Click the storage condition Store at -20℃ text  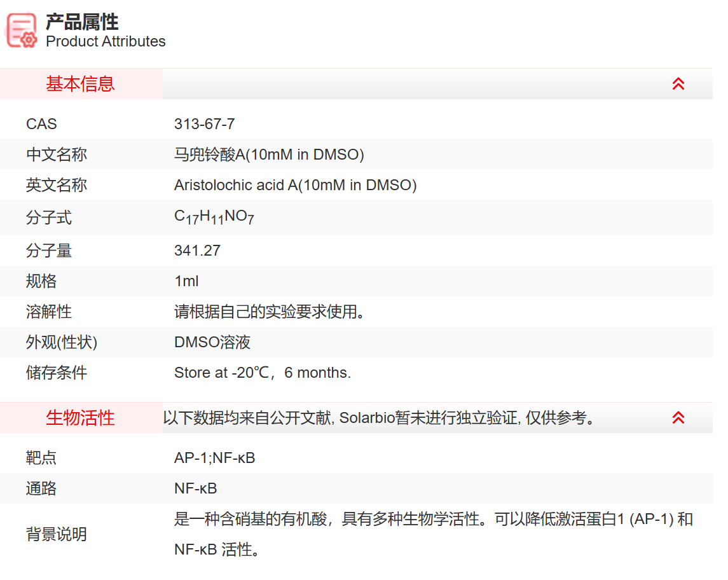pyautogui.click(x=262, y=373)
